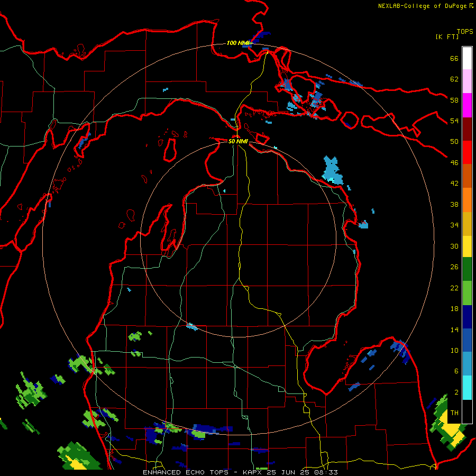This screenshot has height=476, width=476.
Task: Click the bright red 50 kft swatch
Action: 467,152
